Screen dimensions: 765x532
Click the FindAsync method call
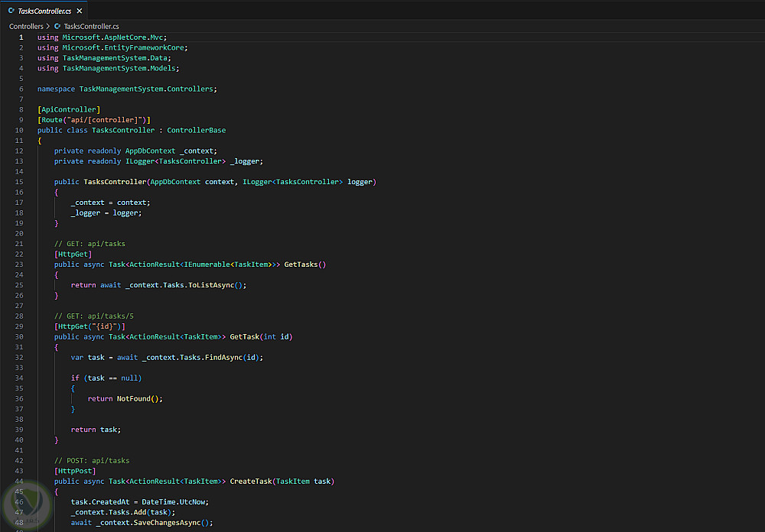coord(223,358)
